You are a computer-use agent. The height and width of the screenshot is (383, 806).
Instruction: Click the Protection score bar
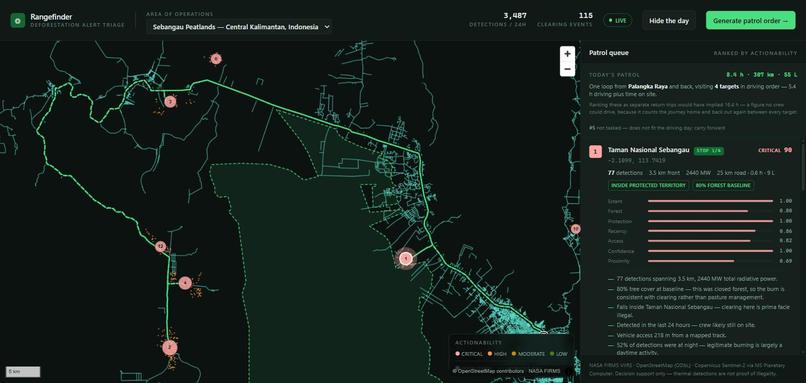coord(710,221)
